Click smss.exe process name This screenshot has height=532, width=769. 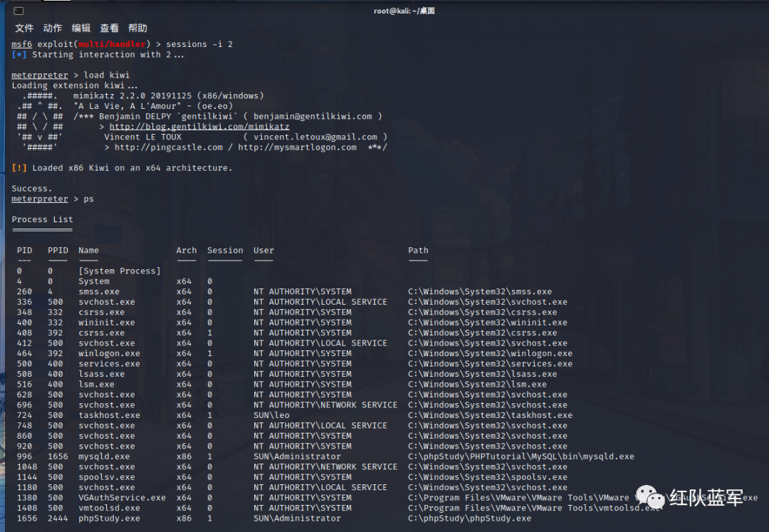pyautogui.click(x=98, y=291)
